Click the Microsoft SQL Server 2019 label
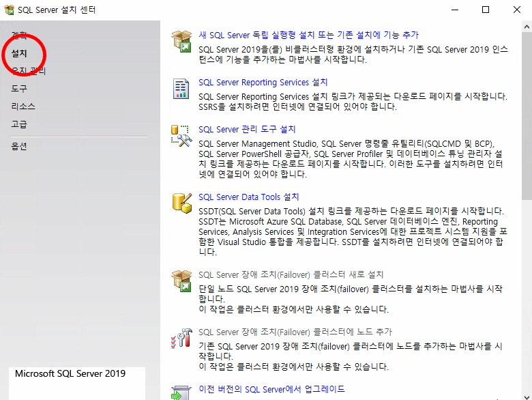532x400 pixels. 70,373
